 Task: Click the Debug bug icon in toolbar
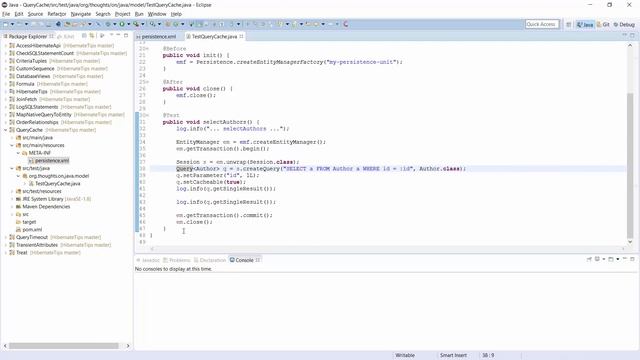click(108, 24)
